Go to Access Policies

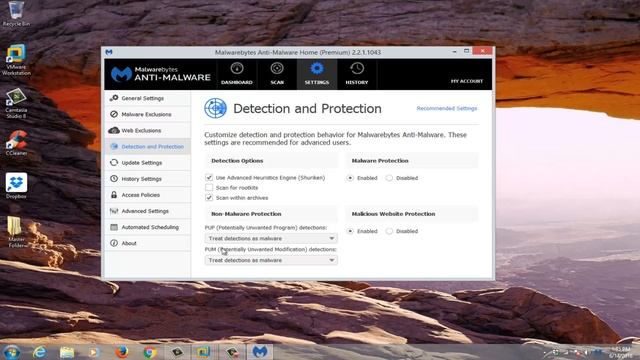(140, 195)
